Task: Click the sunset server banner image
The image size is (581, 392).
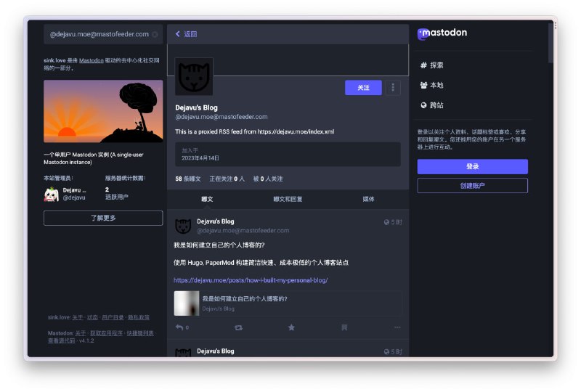Action: pos(103,111)
